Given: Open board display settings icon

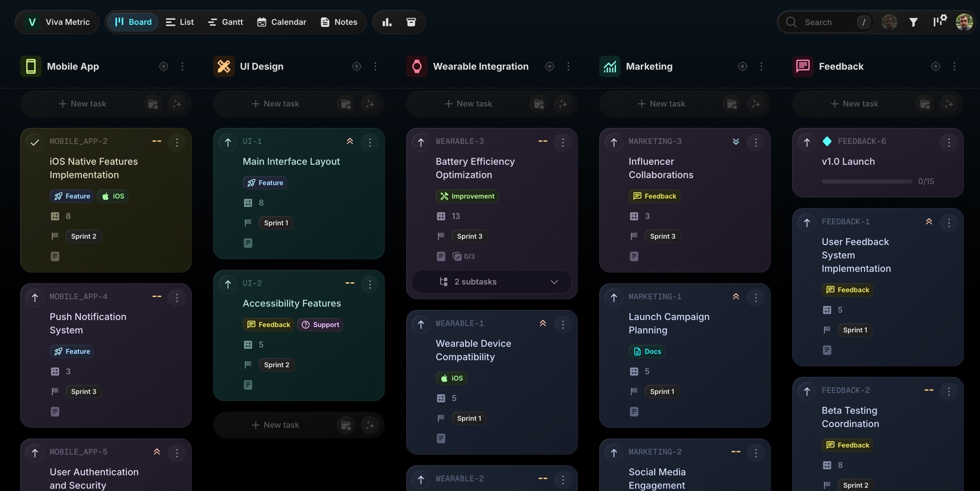Looking at the screenshot, I should [939, 21].
